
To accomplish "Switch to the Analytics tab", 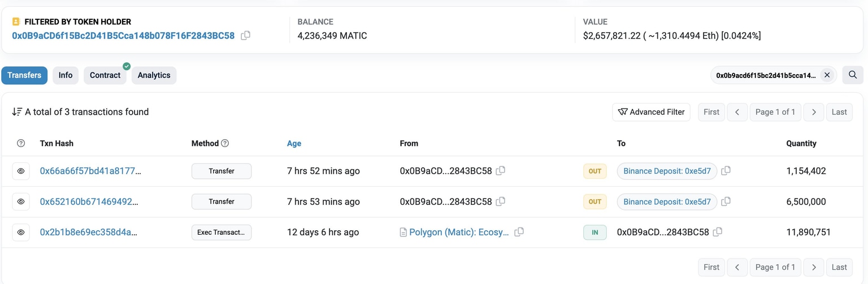I will (x=154, y=75).
